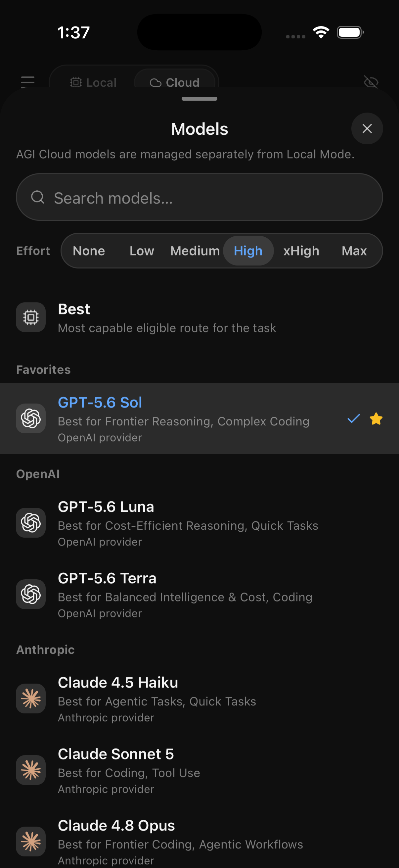399x868 pixels.
Task: Click the OpenAI logo beside GPT-5.6 Terra
Action: coord(31,594)
